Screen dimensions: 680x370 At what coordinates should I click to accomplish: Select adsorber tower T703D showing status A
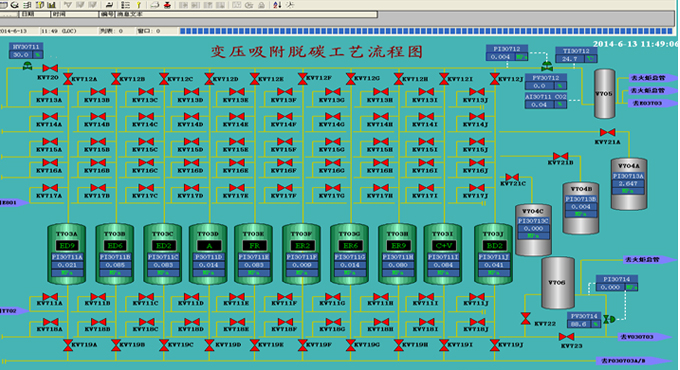coord(208,254)
